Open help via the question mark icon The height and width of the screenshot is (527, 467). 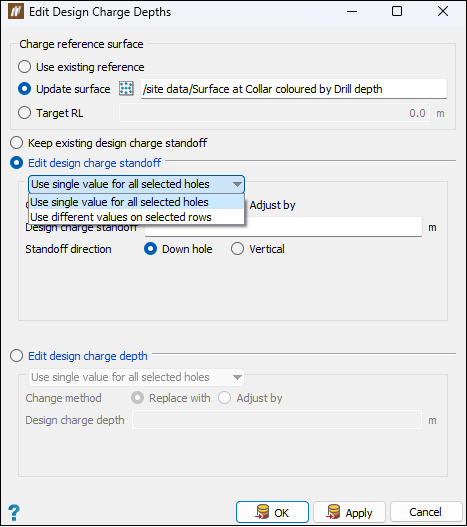(x=14, y=513)
